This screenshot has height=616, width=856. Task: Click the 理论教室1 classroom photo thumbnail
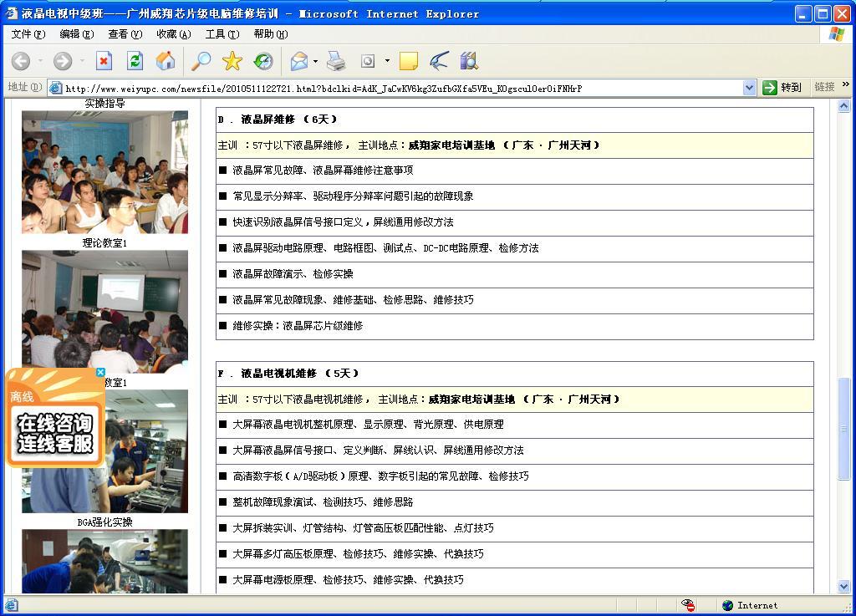pos(104,171)
